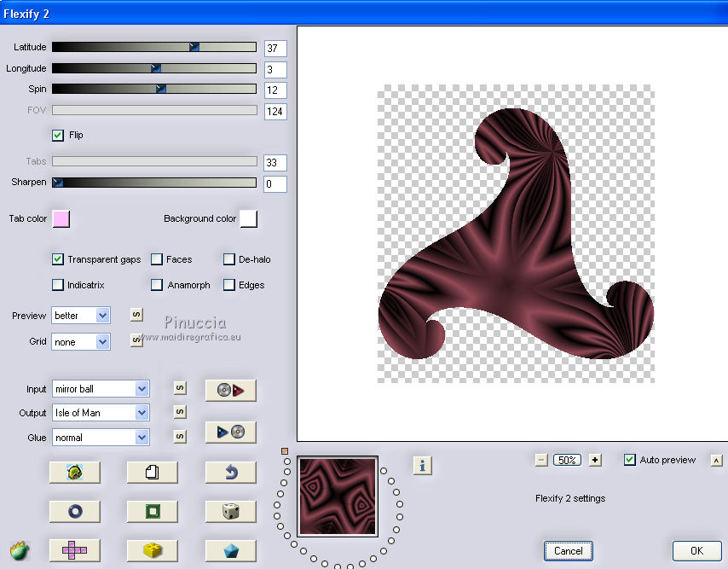Enable the Faces checkbox
This screenshot has width=728, height=569.
point(157,259)
